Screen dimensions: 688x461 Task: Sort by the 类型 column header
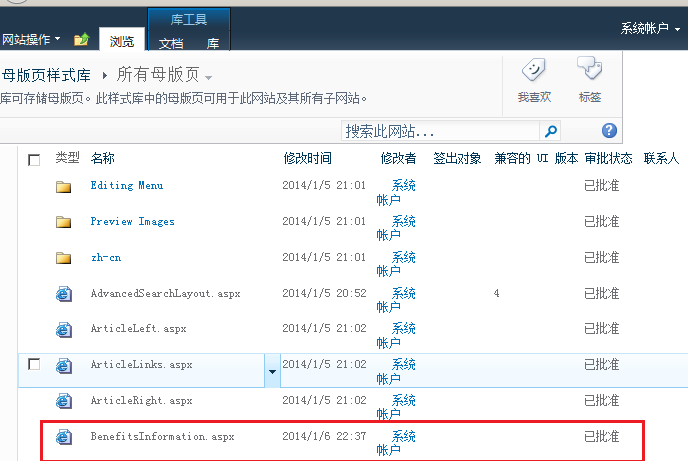pyautogui.click(x=68, y=157)
